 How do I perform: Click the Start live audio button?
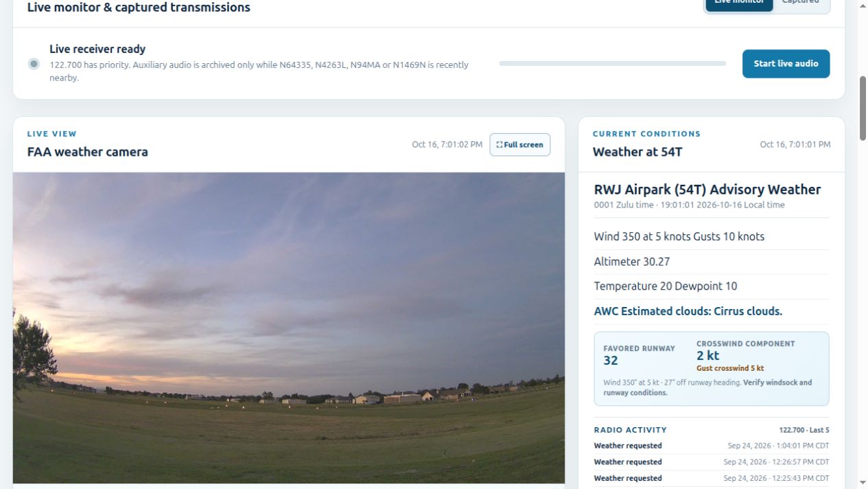786,64
